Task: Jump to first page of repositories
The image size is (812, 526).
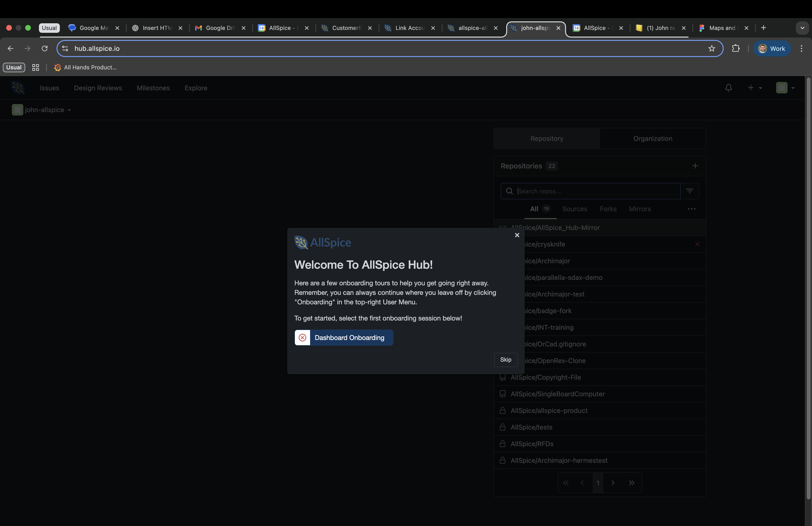Action: (x=566, y=483)
